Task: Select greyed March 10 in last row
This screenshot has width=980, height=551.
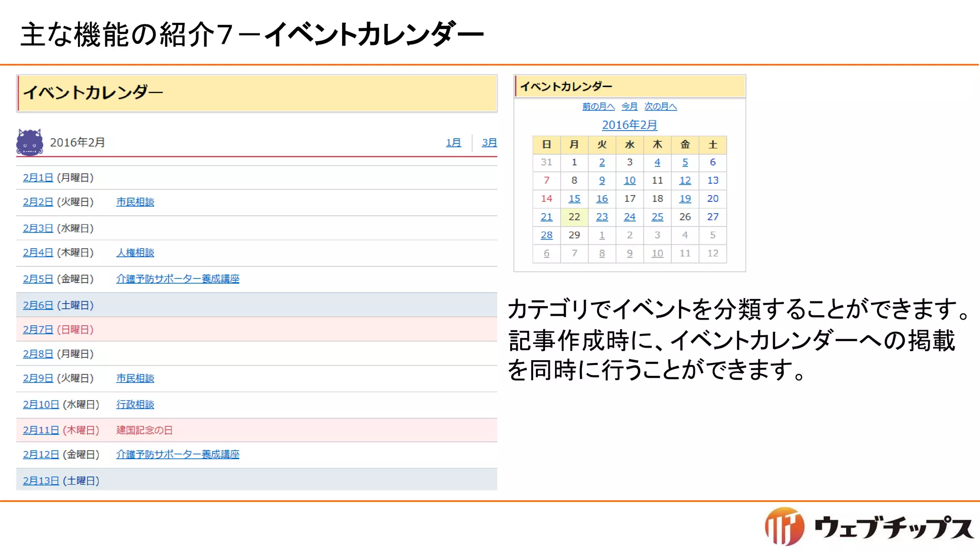Action: (x=657, y=253)
